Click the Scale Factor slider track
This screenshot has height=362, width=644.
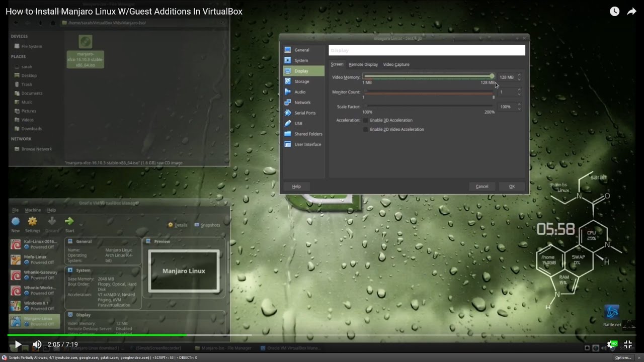[x=429, y=107]
